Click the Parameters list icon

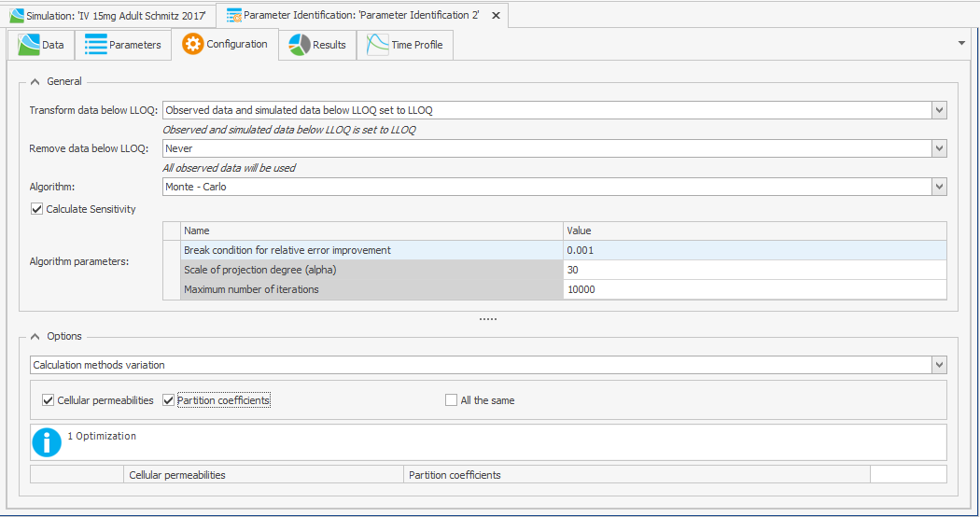click(95, 45)
